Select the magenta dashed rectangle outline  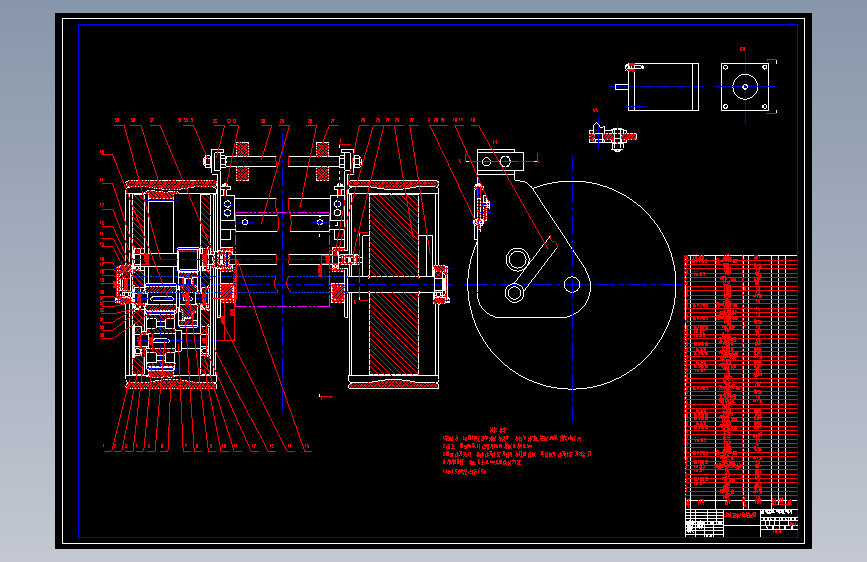click(x=283, y=259)
